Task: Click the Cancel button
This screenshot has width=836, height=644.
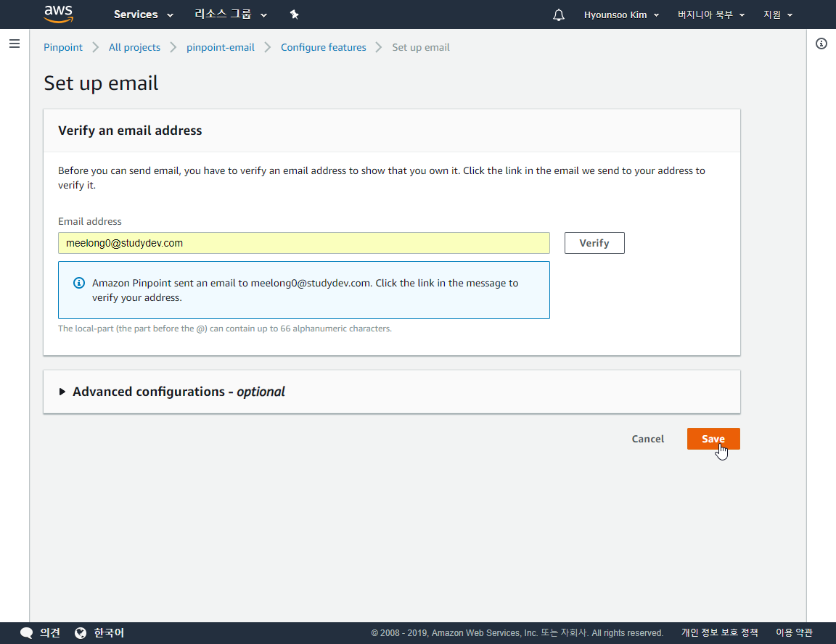Action: click(x=648, y=439)
